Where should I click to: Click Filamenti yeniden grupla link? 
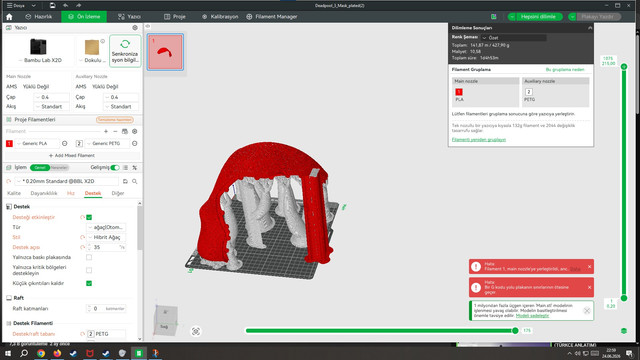pos(479,140)
